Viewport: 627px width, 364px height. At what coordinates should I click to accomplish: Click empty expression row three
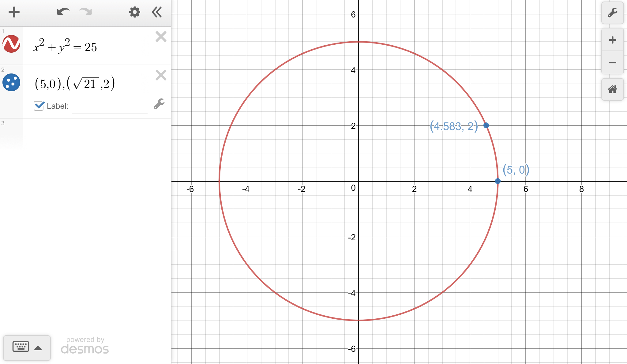[x=96, y=133]
